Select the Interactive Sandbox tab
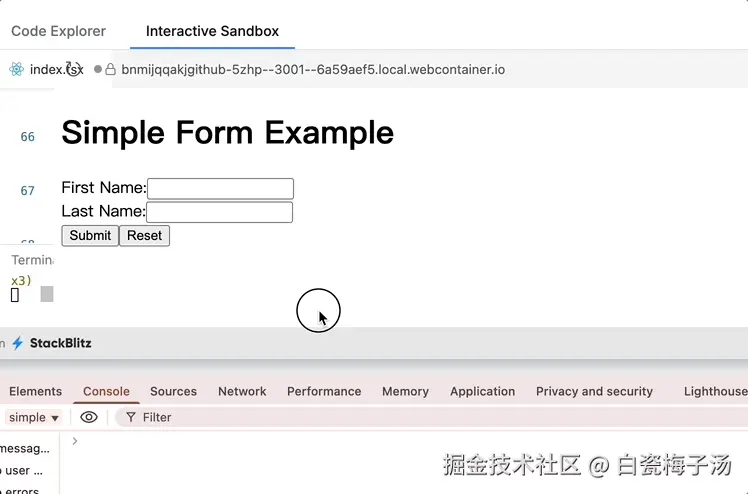This screenshot has height=494, width=748. click(x=212, y=31)
